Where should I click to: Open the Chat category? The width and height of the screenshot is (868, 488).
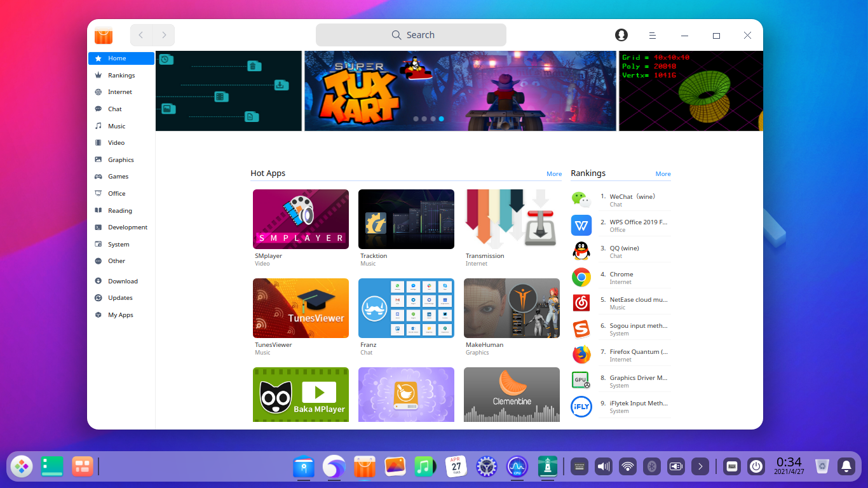pos(121,109)
